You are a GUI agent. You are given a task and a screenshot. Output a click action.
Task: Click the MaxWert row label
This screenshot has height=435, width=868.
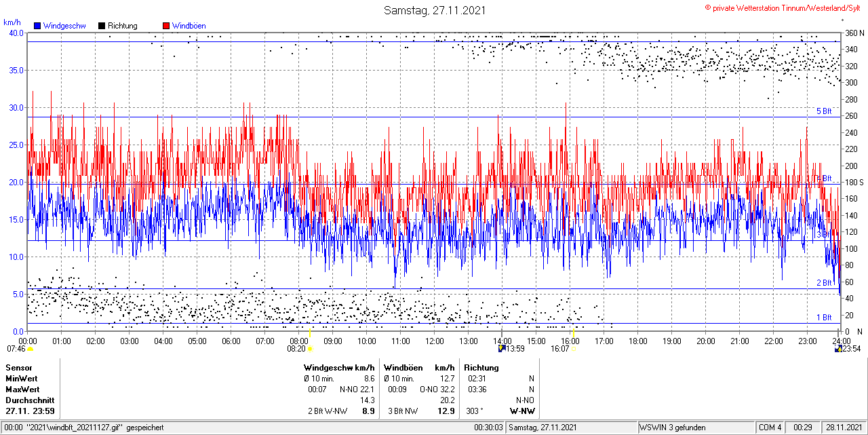pyautogui.click(x=23, y=389)
